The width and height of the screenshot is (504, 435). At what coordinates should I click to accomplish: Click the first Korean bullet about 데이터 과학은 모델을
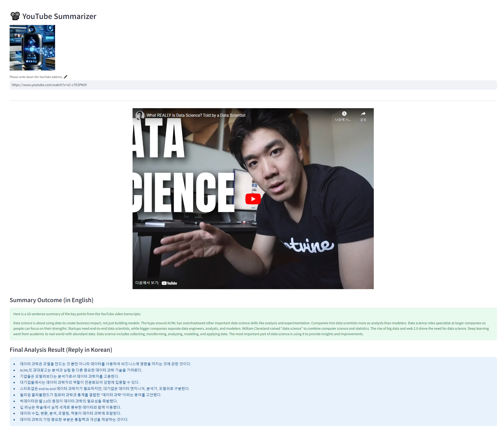pos(105,364)
